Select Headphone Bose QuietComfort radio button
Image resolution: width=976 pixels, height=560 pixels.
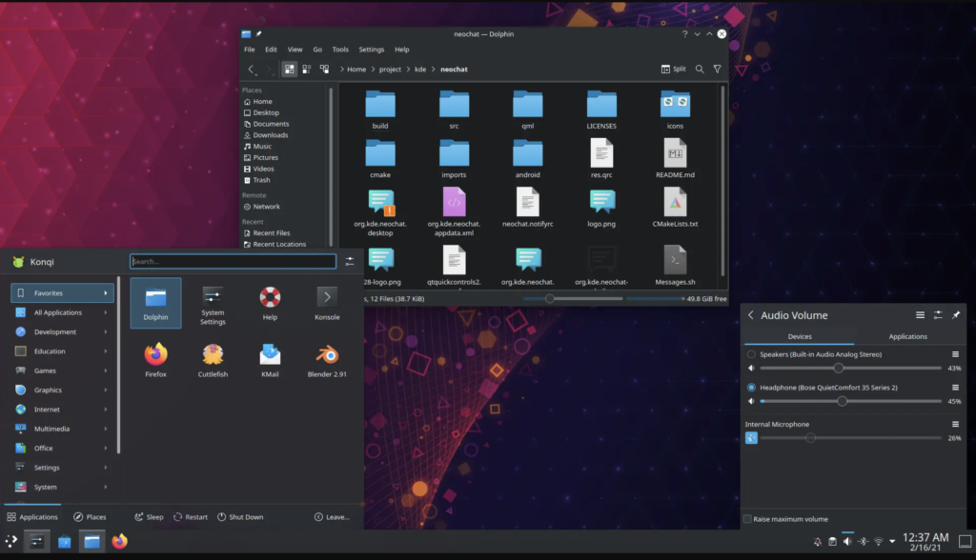pos(751,387)
